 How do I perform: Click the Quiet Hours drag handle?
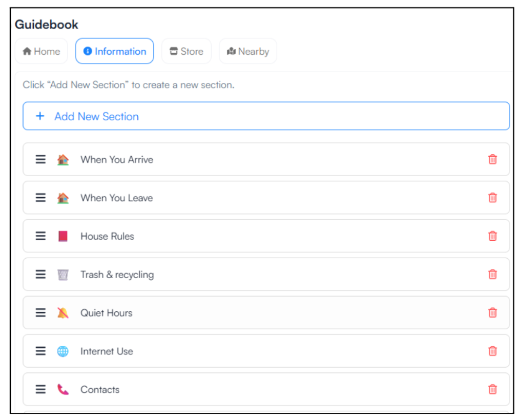point(40,313)
